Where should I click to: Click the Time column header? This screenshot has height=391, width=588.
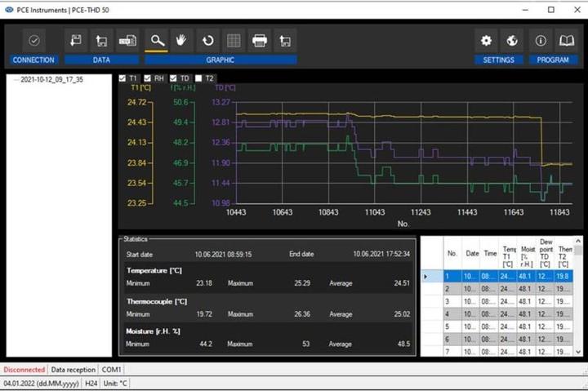click(490, 253)
